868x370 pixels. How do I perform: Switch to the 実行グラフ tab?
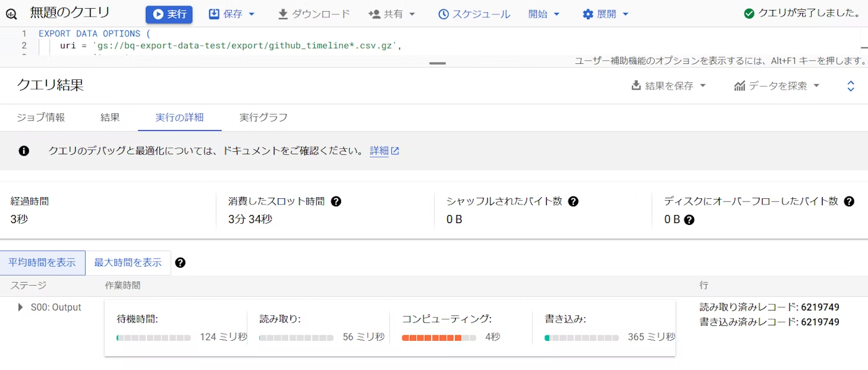tap(263, 117)
